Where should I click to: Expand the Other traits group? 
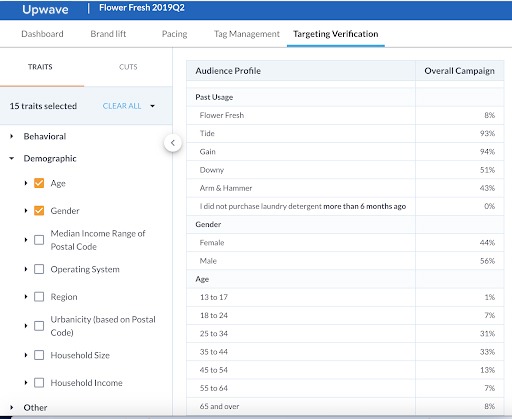pos(12,407)
